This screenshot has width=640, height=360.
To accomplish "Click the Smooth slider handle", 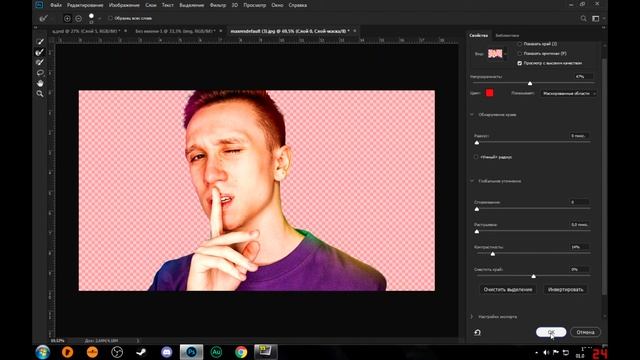I will pos(477,209).
